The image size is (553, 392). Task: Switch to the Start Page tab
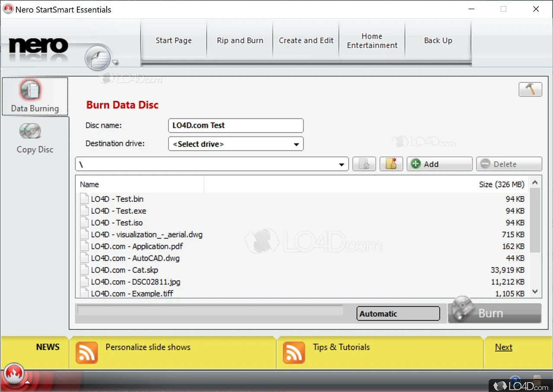click(174, 41)
